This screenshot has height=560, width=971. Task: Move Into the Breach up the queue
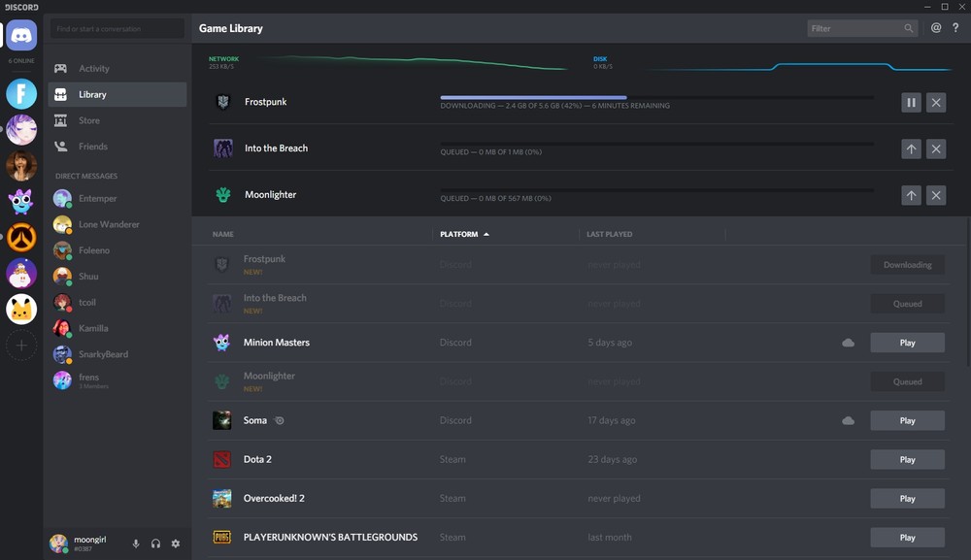911,148
